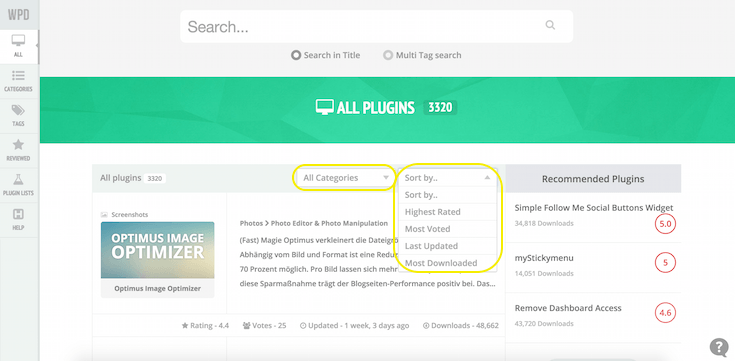Click the Downloads - 48,662 stat
735x361 pixels.
460,325
